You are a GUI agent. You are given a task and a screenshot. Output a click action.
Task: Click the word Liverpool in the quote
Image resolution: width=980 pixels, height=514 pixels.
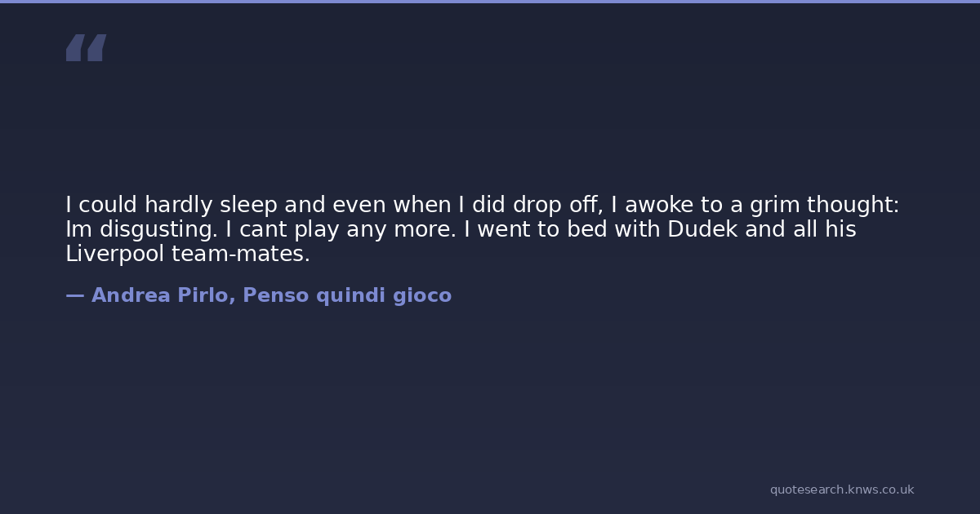coord(115,254)
